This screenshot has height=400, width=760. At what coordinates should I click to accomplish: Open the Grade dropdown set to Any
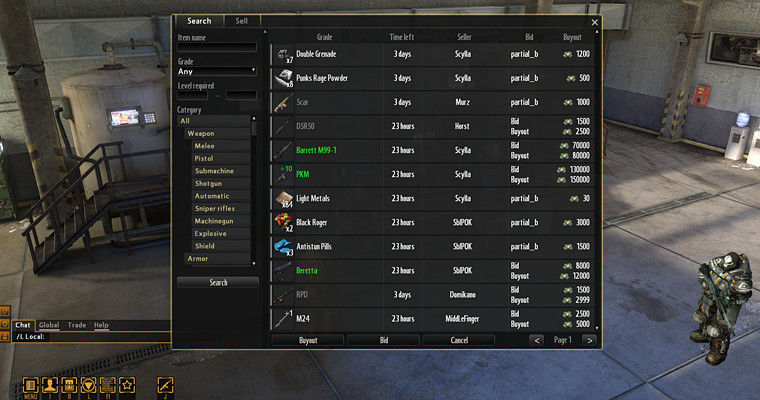pos(217,71)
